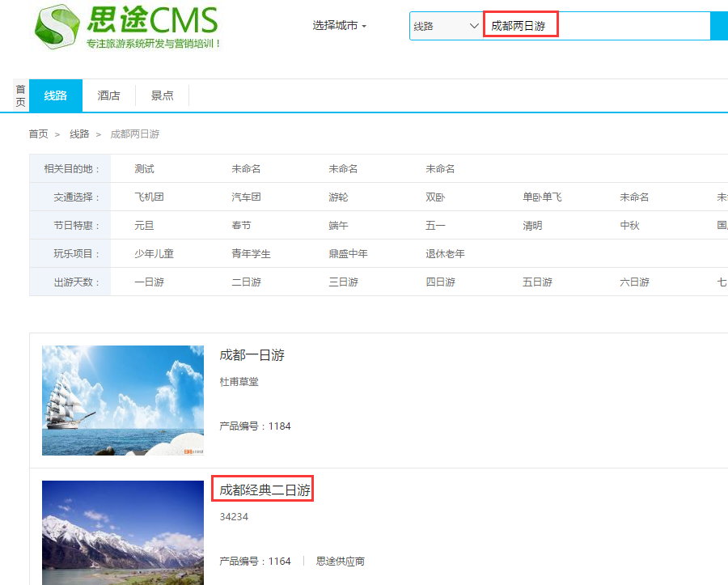Click the 思途CMS logo
This screenshot has width=728, height=585.
click(x=127, y=27)
